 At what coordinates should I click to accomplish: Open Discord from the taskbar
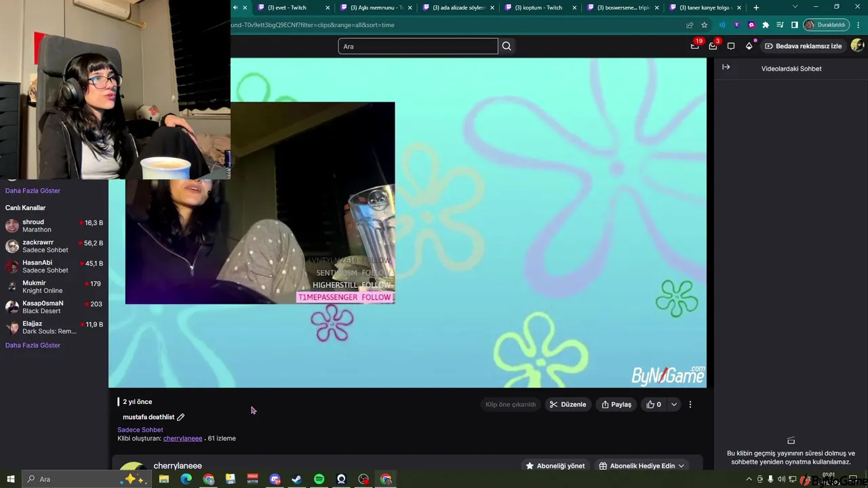[x=275, y=479]
